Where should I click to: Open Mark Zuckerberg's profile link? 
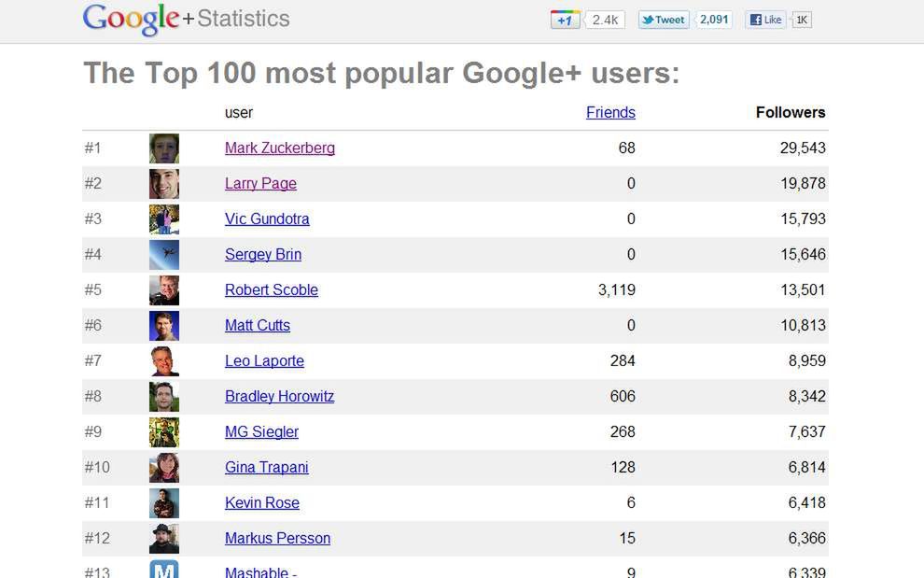point(280,148)
